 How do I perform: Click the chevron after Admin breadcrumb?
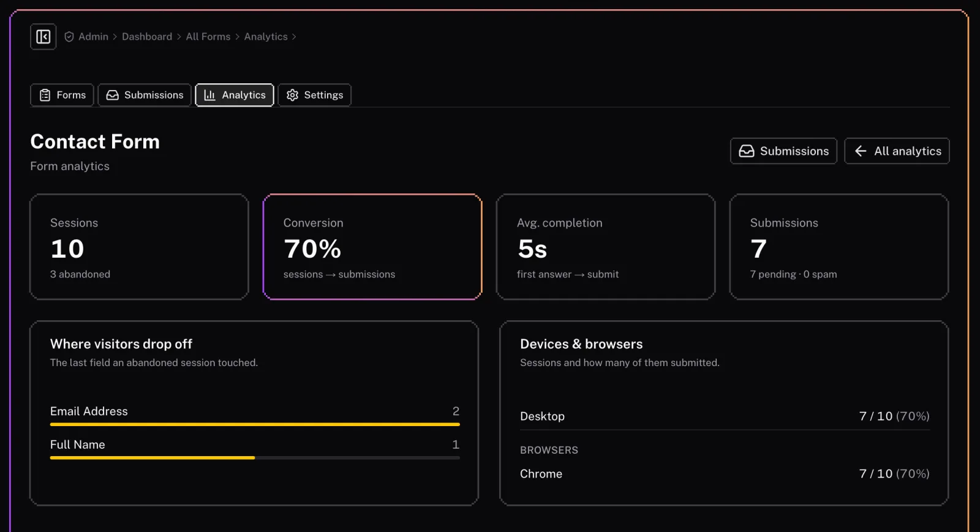[x=115, y=37]
